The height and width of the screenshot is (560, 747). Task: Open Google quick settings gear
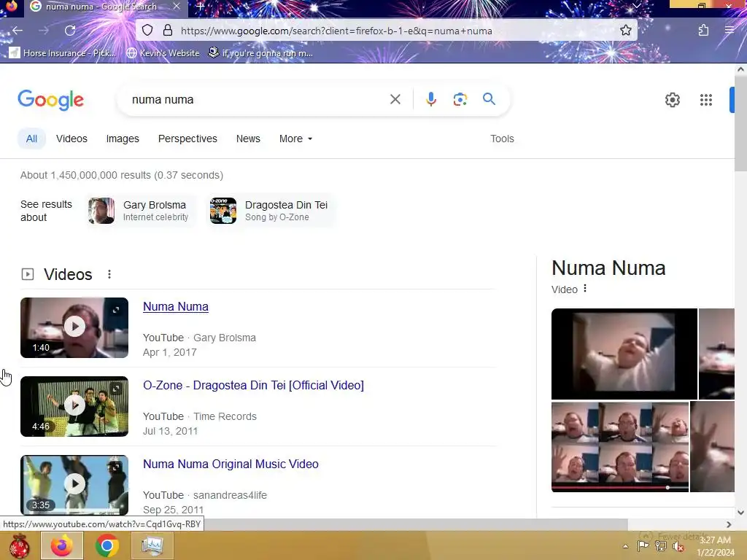672,100
